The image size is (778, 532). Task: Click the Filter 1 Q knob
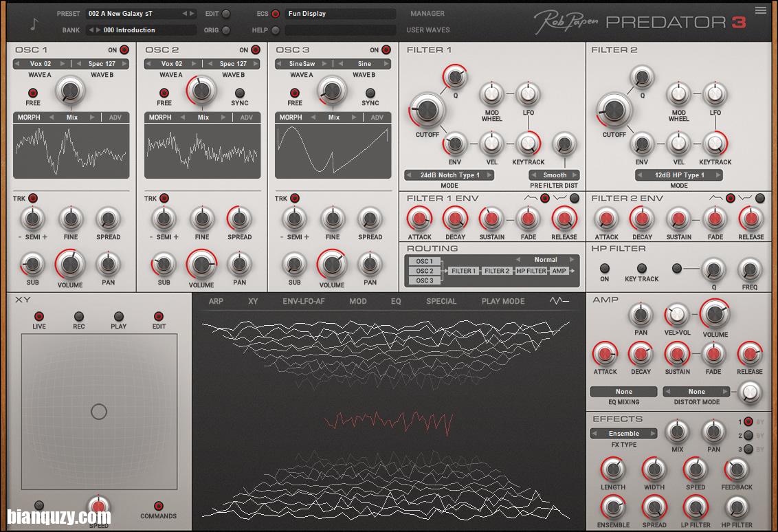455,77
